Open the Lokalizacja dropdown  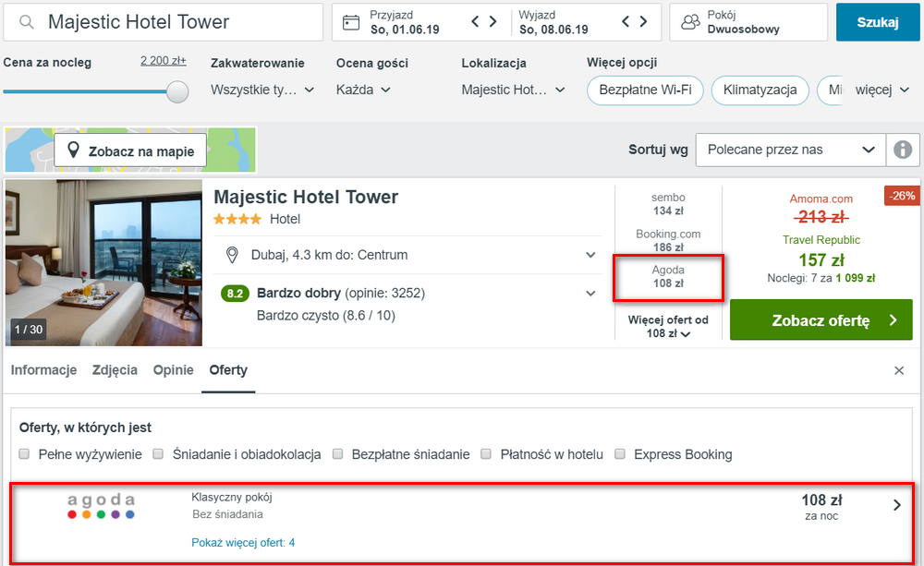513,90
